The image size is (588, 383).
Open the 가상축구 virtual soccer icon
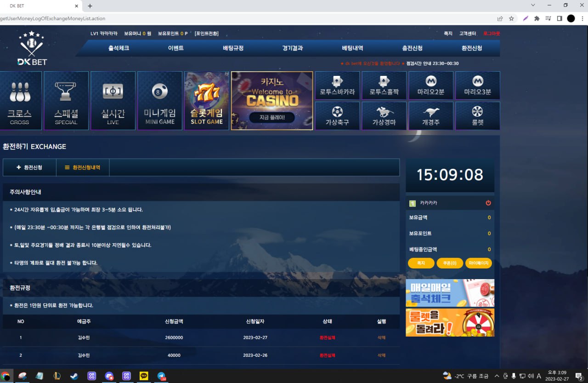pos(337,116)
